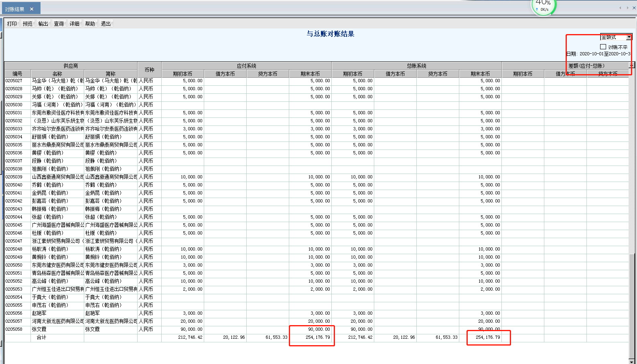
Task: Click 应付系统 期初本币 total 212,746.42
Action: (x=190, y=337)
